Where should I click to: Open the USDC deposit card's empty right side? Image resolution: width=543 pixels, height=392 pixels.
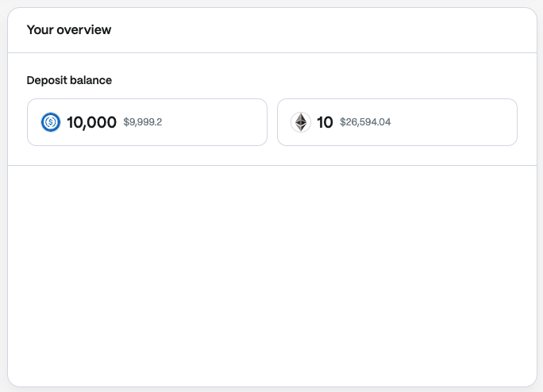(218, 122)
